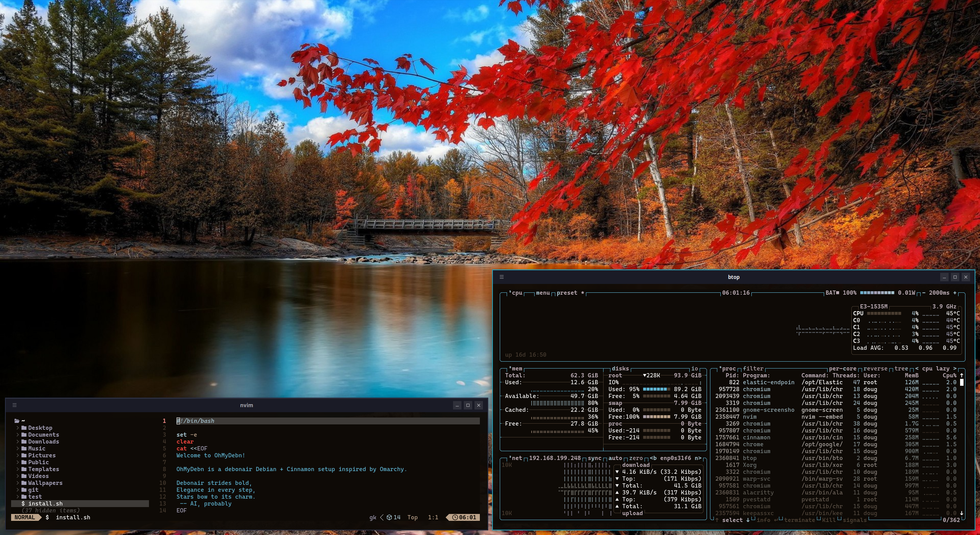
Task: Open the btop menu option
Action: click(x=543, y=293)
